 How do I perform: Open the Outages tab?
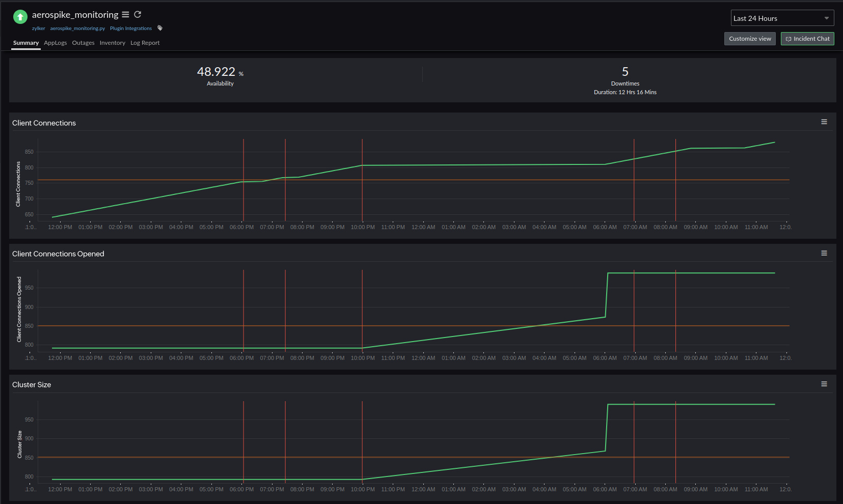(x=84, y=43)
